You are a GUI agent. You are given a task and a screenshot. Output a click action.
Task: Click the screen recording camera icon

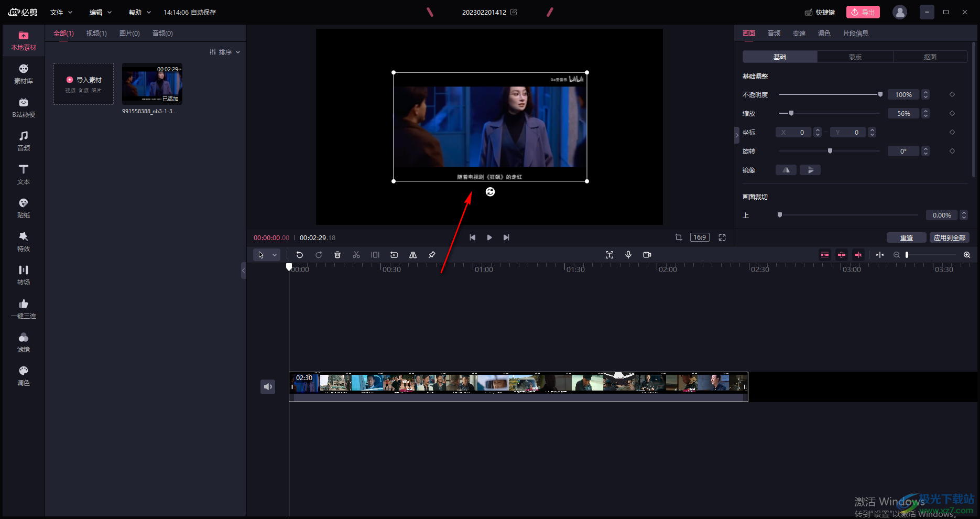coord(647,255)
